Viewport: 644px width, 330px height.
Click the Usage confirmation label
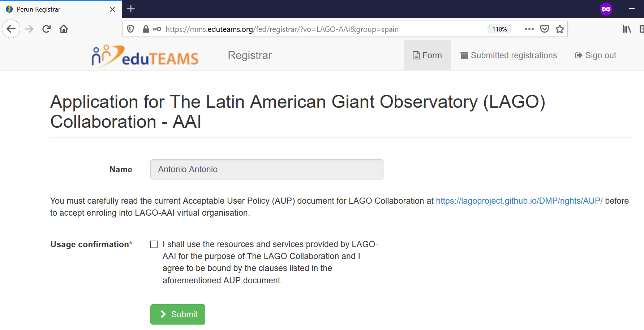pos(91,244)
